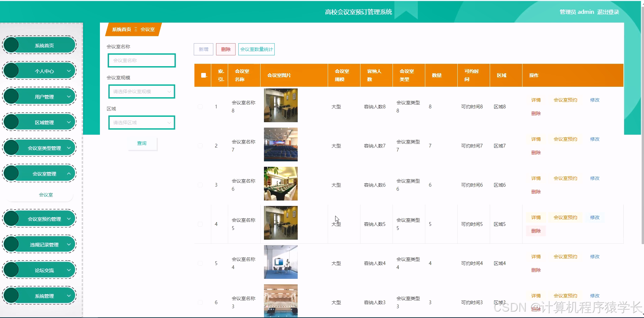The height and width of the screenshot is (318, 644).
Task: Expand 会议室预约管理 sidebar menu chevron
Action: [x=69, y=219]
